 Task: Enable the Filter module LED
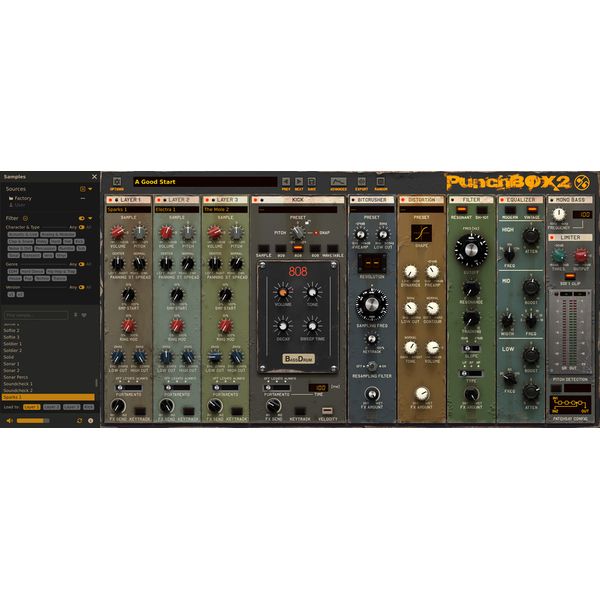[x=452, y=200]
